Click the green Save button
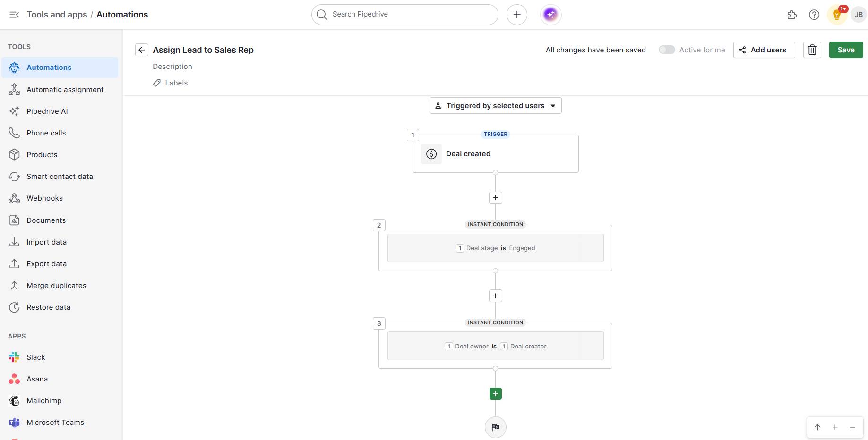 coord(846,50)
